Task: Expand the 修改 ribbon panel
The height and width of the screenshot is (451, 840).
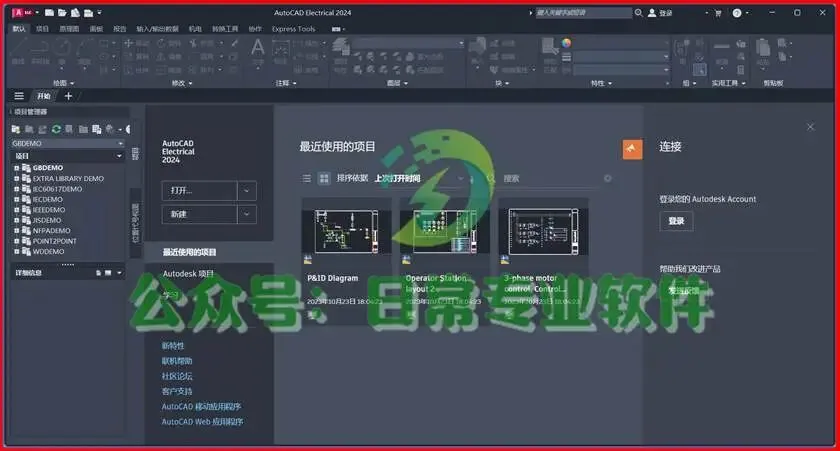Action: pos(182,83)
